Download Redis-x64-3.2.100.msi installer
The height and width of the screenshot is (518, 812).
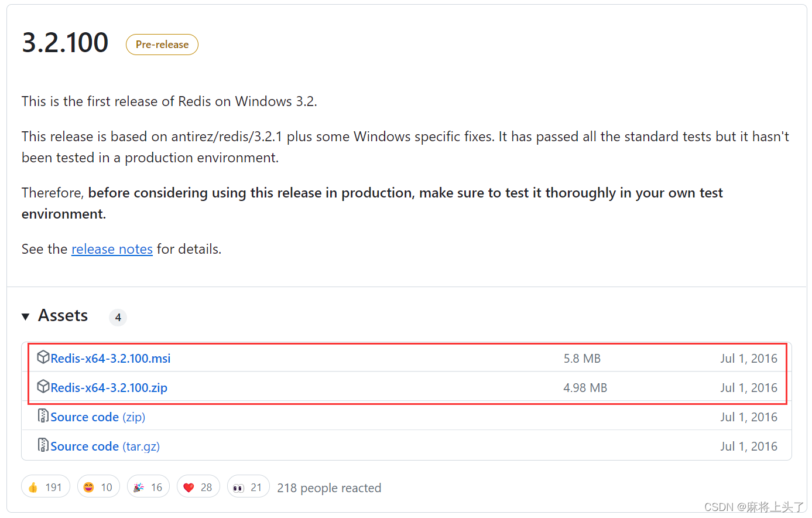coord(111,358)
